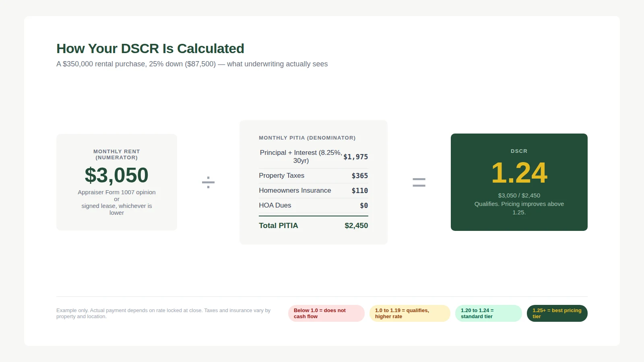Click the red "Below 1.0 = does not cash flow" pill
This screenshot has height=362, width=644.
(x=326, y=313)
